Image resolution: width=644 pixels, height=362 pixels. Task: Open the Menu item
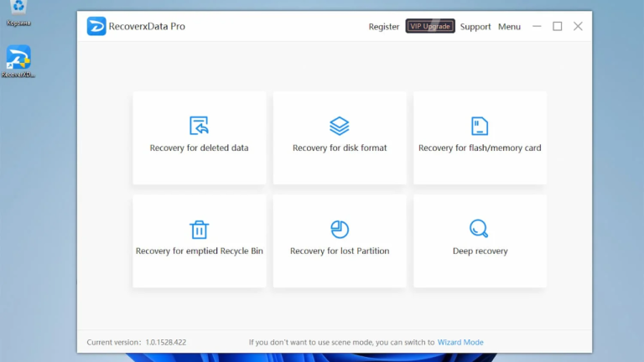509,27
